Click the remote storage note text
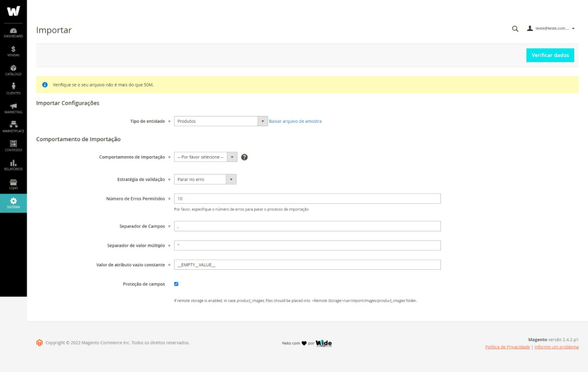Image resolution: width=588 pixels, height=372 pixels. point(296,301)
